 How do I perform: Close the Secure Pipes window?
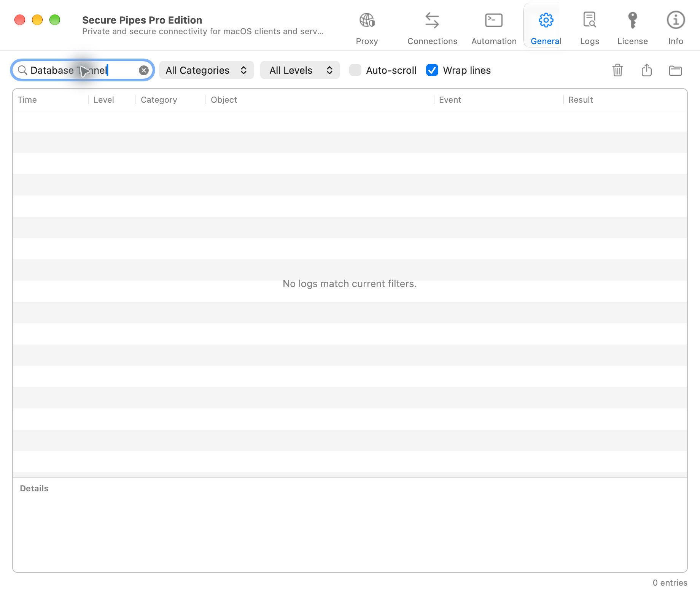[20, 20]
